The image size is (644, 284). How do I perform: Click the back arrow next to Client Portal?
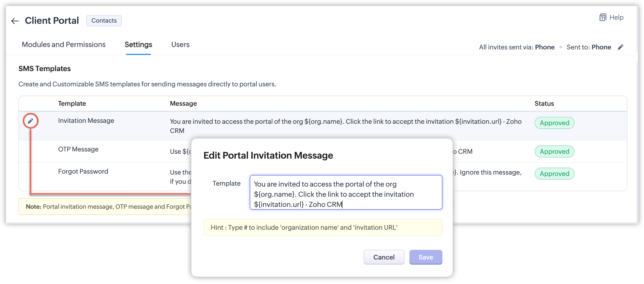[x=15, y=21]
